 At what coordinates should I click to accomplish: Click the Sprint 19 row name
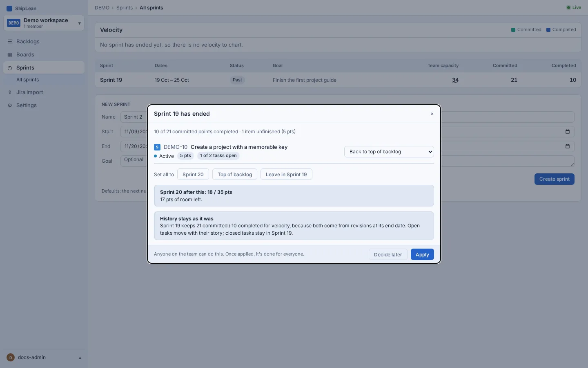click(x=111, y=80)
